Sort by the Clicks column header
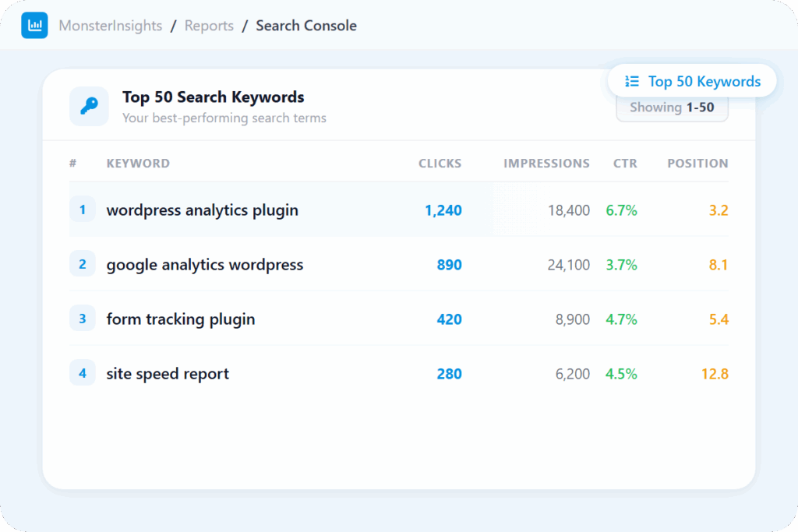The width and height of the screenshot is (798, 532). pos(440,164)
